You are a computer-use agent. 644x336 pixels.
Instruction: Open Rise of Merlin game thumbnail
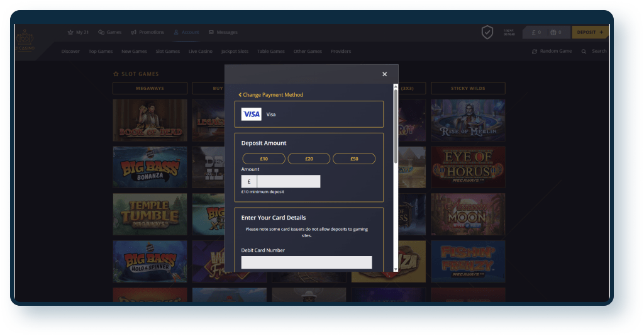[x=468, y=120]
